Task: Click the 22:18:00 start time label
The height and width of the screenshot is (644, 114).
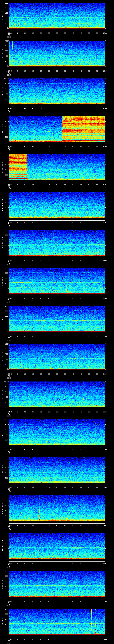Action: click(x=9, y=184)
